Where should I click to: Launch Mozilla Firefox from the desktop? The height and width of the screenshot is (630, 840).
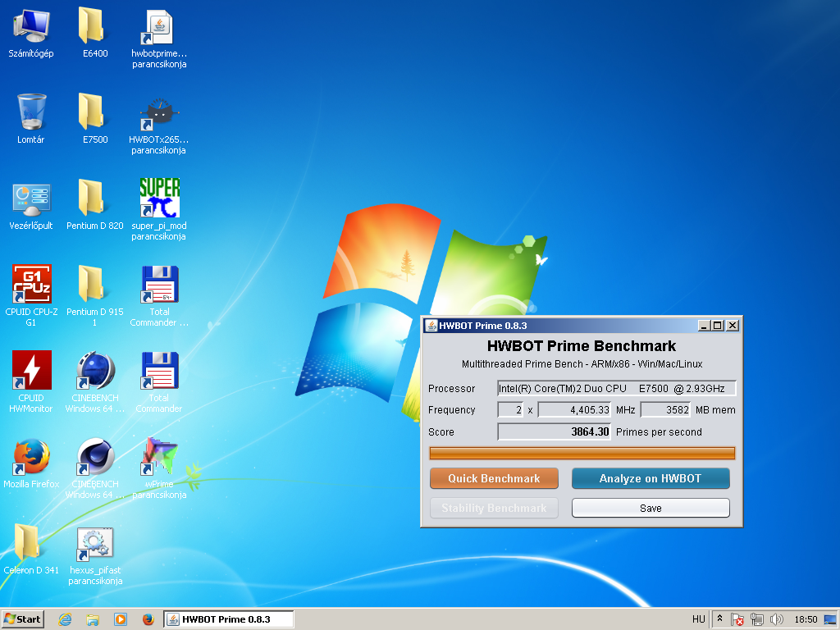point(31,463)
